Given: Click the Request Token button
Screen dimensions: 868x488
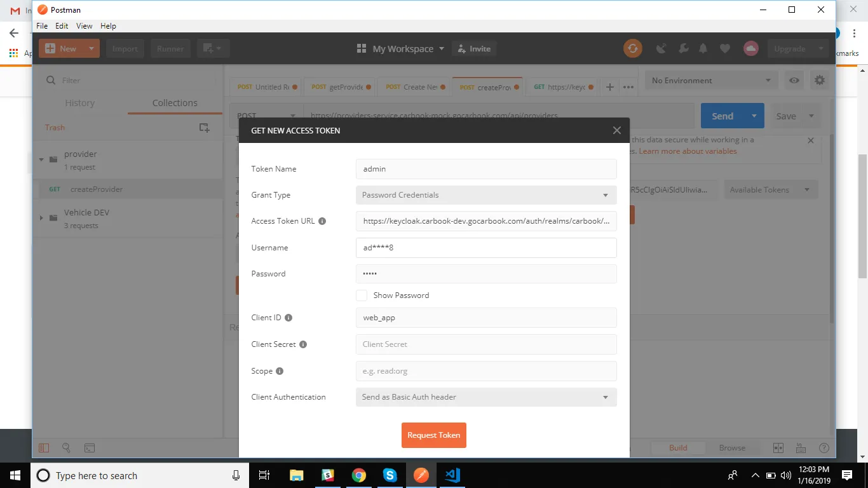Looking at the screenshot, I should pos(434,435).
